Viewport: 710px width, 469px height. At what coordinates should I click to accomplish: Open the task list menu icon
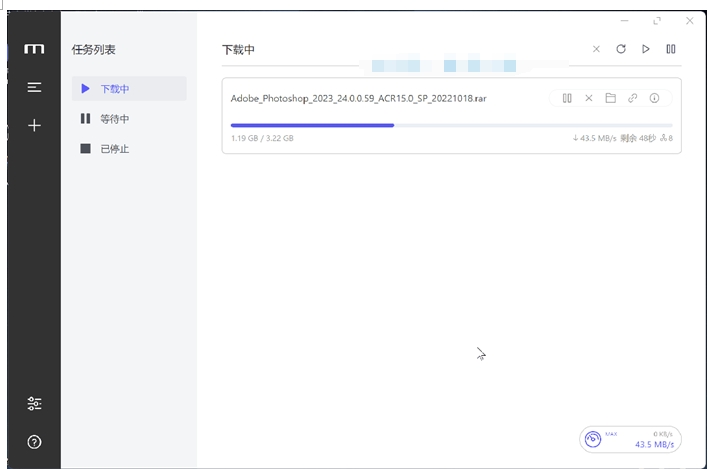34,87
